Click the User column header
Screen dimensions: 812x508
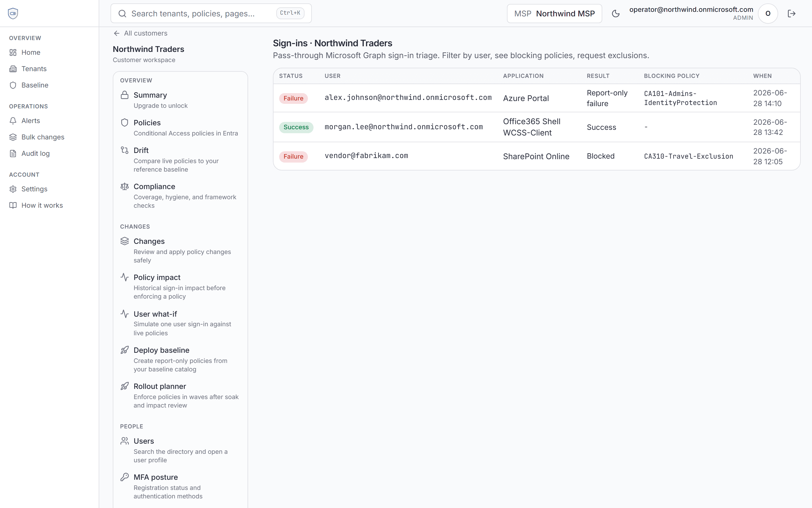(x=332, y=76)
